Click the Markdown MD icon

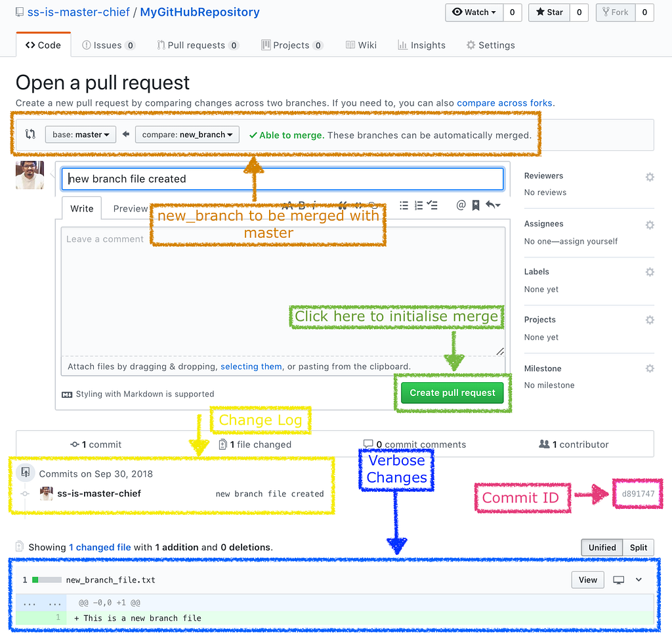coord(67,395)
